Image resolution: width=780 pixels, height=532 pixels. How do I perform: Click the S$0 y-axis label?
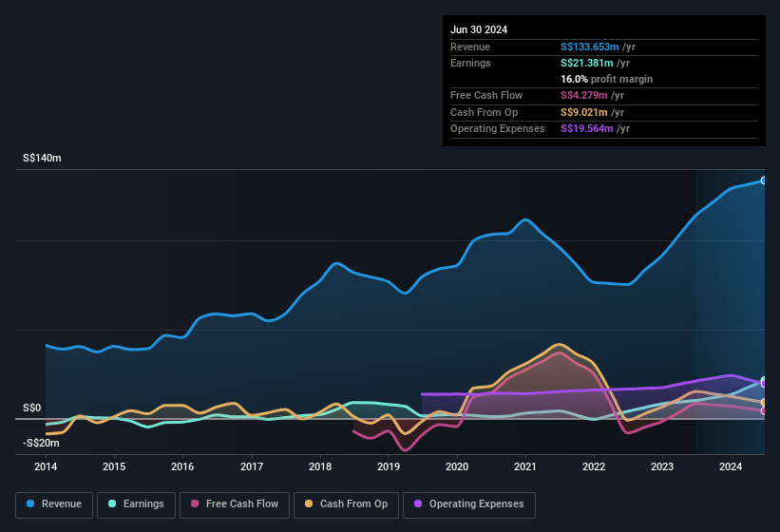32,408
